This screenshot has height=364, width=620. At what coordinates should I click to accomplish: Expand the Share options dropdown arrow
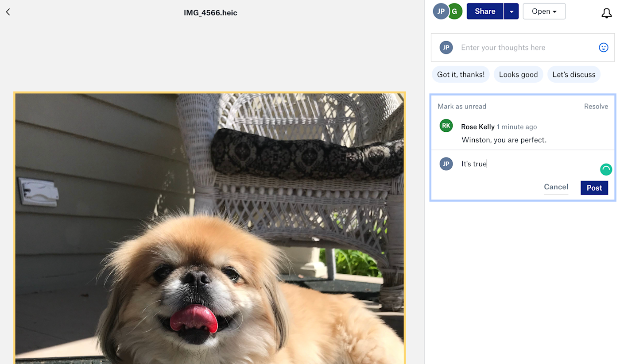[511, 11]
